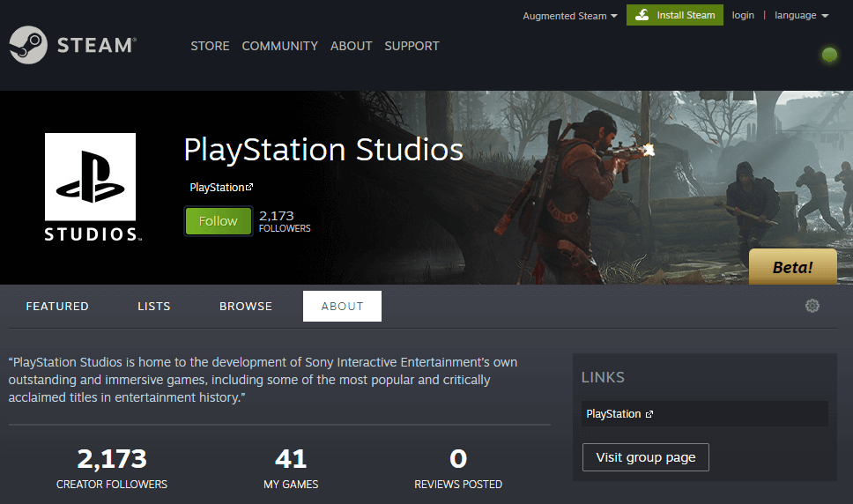Click the Install Steam button
The height and width of the screenshot is (504, 853).
674,15
